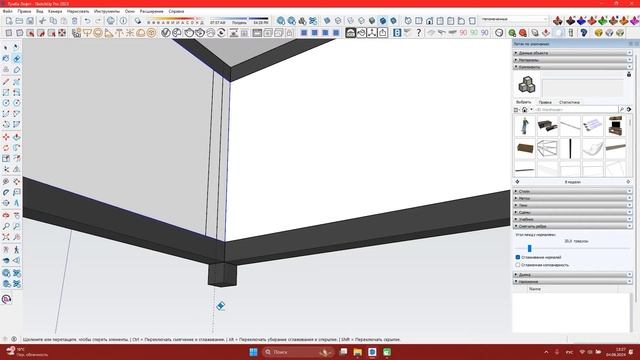Screen dimensions: 640x360
Task: Select the 3D Text tool
Action: (17, 203)
